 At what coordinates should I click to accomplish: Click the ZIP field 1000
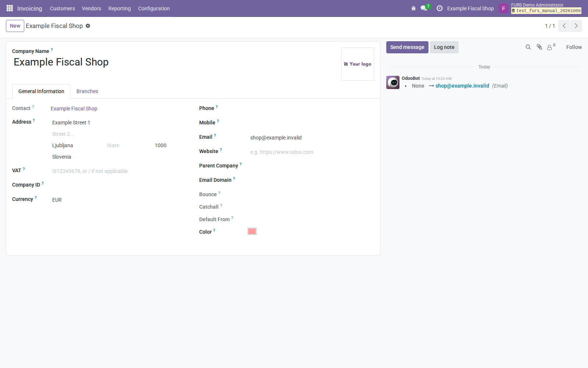tap(171, 145)
